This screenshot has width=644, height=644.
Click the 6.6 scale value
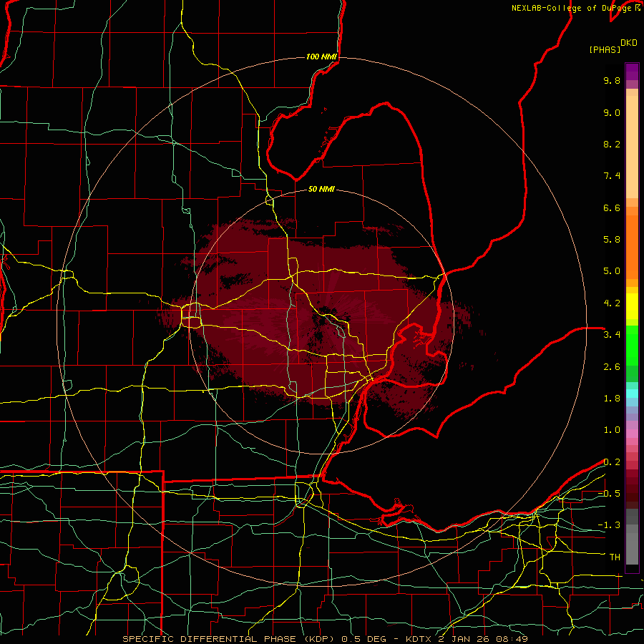[612, 208]
